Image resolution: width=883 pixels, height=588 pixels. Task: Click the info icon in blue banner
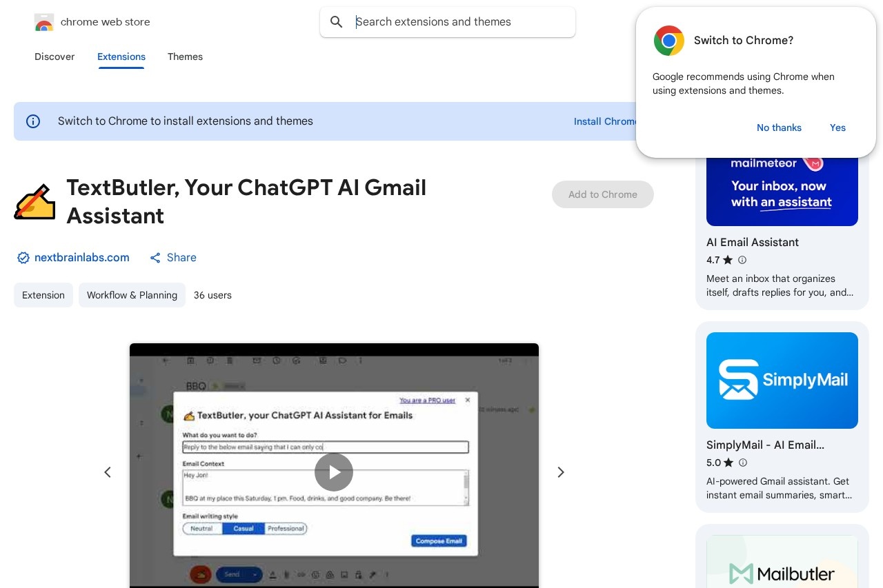[x=33, y=121]
